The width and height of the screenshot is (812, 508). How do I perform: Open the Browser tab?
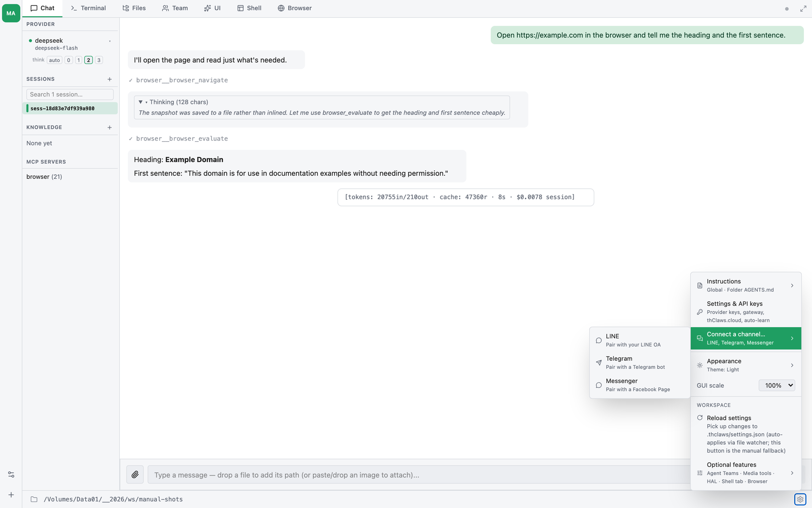[295, 8]
